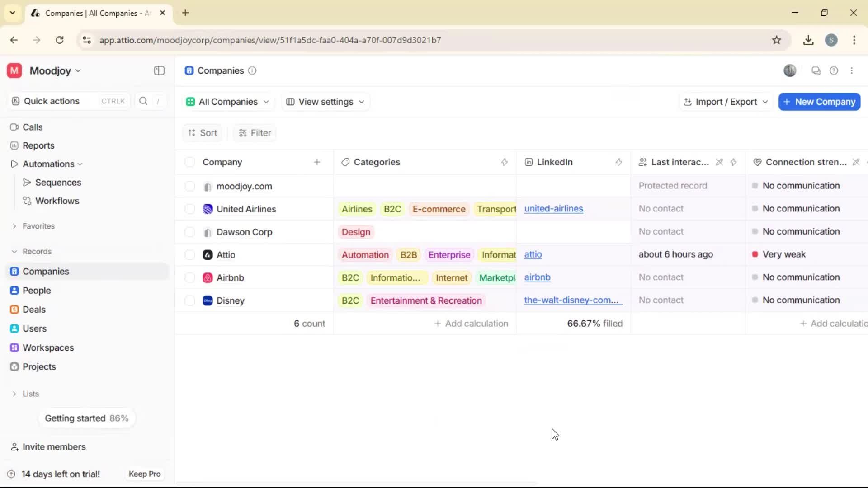Check Getting started progress at 86%
This screenshot has height=488, width=868.
[87, 418]
